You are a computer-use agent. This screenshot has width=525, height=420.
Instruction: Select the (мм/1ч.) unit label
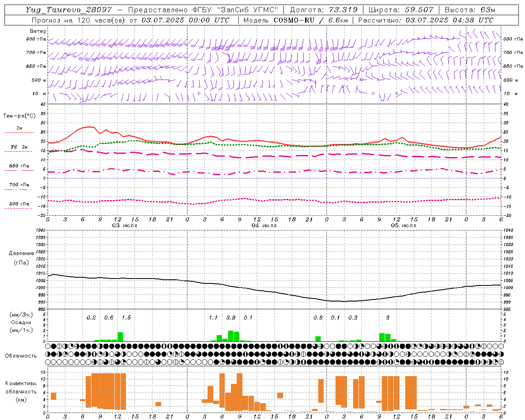pos(21,330)
